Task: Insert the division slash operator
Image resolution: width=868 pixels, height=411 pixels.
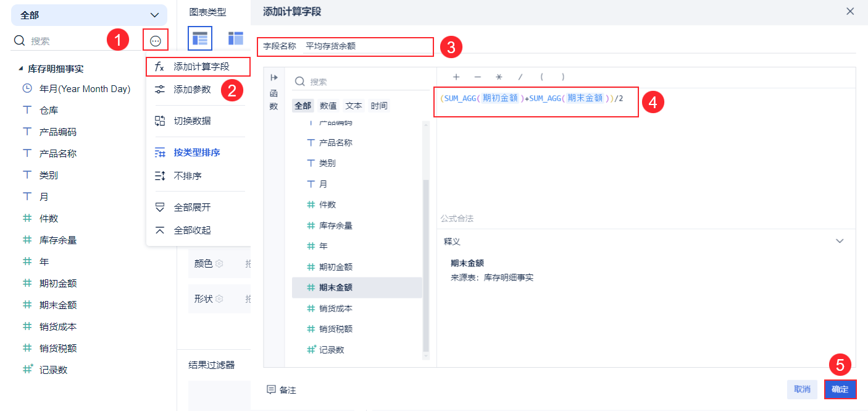Action: click(520, 77)
